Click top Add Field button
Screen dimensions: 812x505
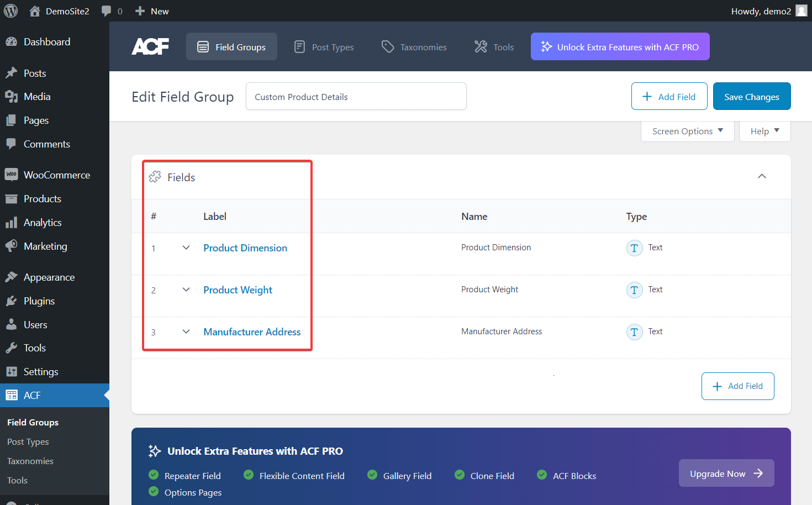pyautogui.click(x=669, y=97)
